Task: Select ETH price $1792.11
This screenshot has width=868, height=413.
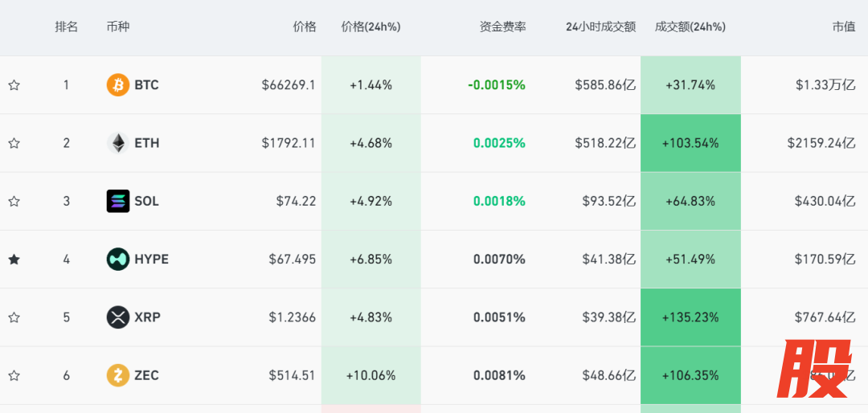Action: pos(289,143)
